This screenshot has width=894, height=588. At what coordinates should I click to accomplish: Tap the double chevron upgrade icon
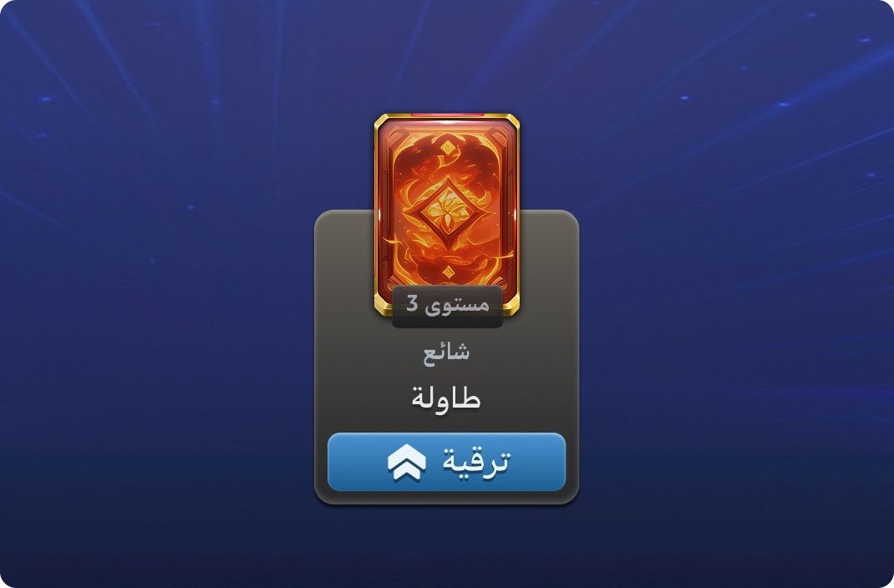[x=407, y=463]
